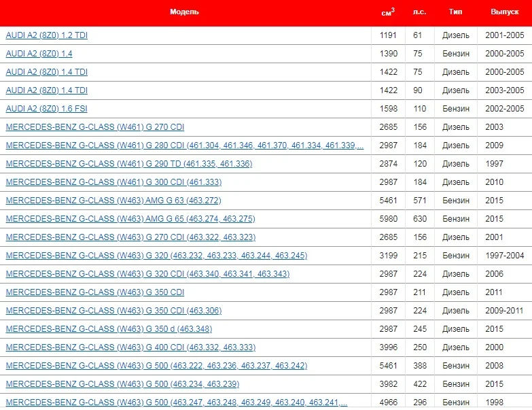Select the 2001-2005 production years cell

(505, 35)
